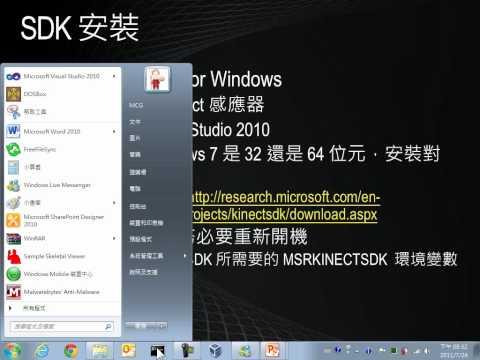480x360 pixels.
Task: Open Google Chrome from the taskbar
Action: (x=71, y=351)
